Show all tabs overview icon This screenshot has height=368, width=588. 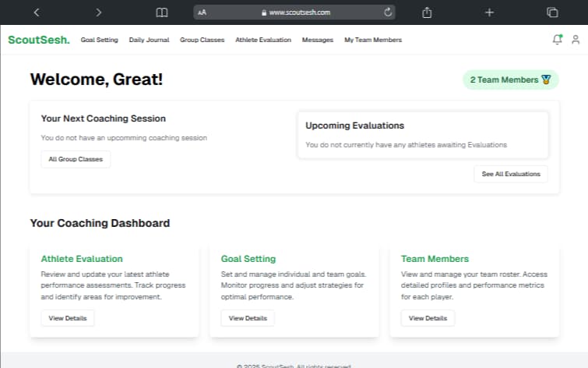pyautogui.click(x=552, y=12)
